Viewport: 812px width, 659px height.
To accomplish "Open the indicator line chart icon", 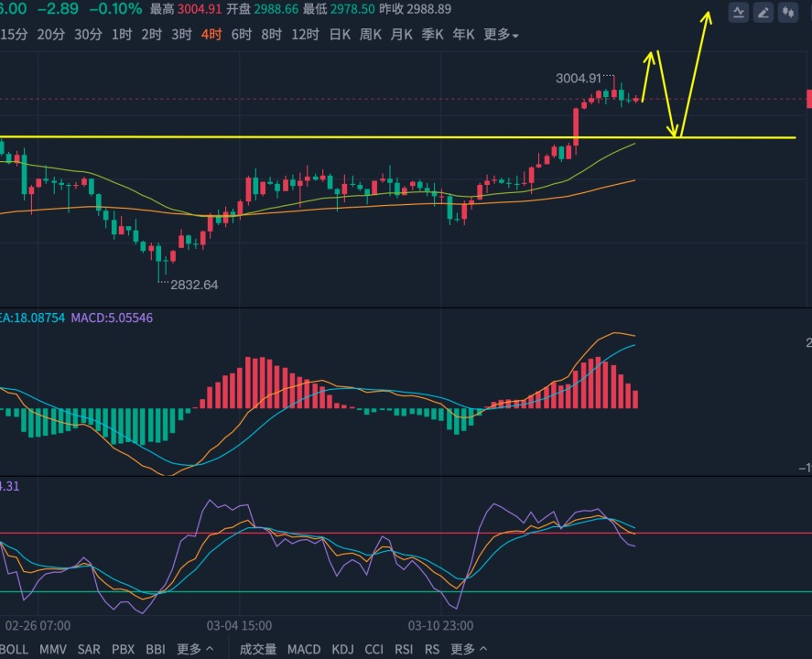I will coord(739,13).
